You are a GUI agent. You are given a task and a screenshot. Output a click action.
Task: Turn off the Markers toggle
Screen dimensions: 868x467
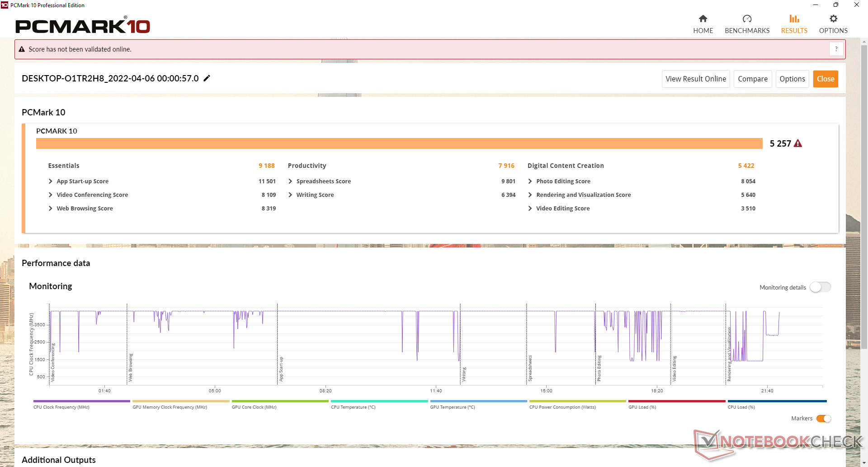click(823, 419)
